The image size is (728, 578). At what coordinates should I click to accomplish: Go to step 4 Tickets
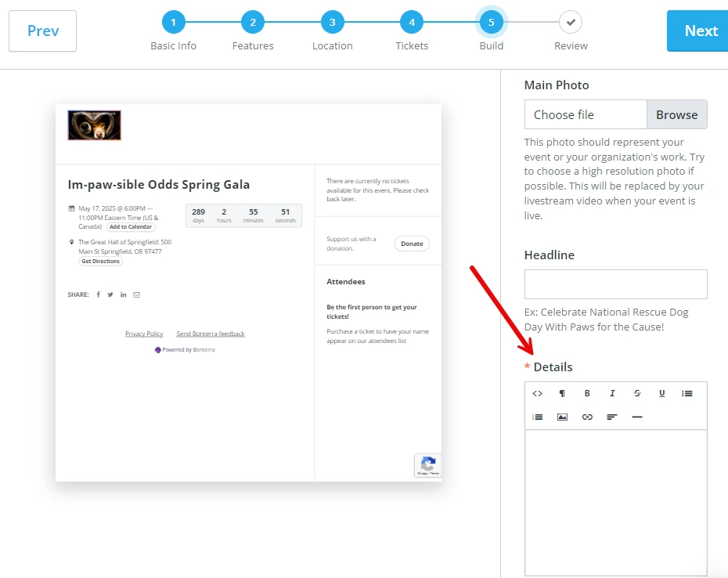[412, 22]
